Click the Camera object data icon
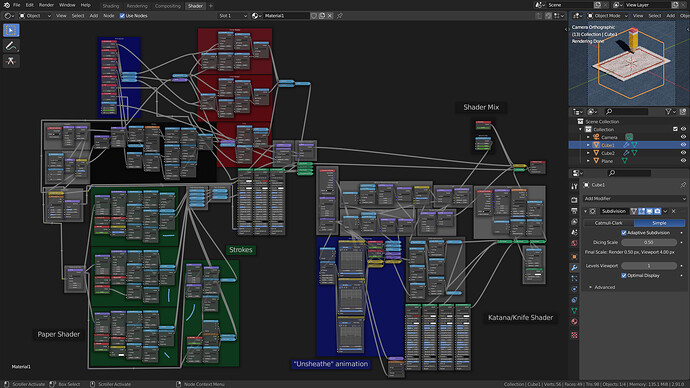 pos(629,137)
